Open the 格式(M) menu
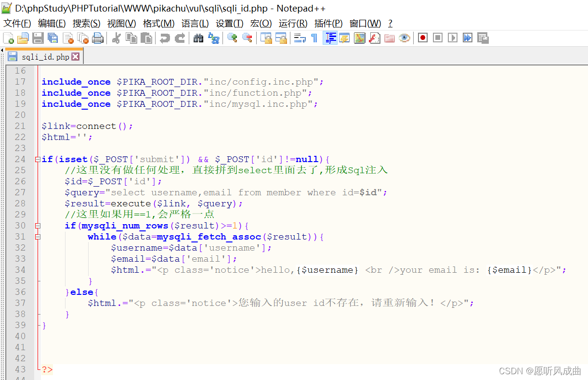This screenshot has width=588, height=380. pos(159,24)
